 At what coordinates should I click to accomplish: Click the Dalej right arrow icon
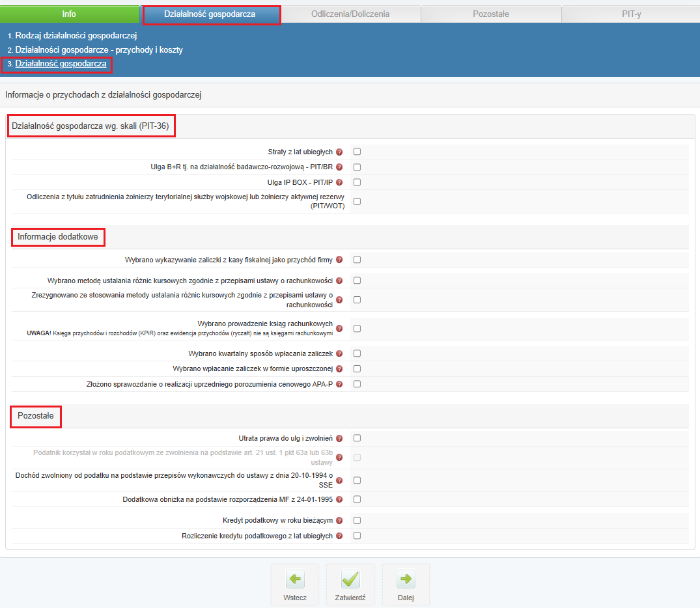click(x=406, y=579)
